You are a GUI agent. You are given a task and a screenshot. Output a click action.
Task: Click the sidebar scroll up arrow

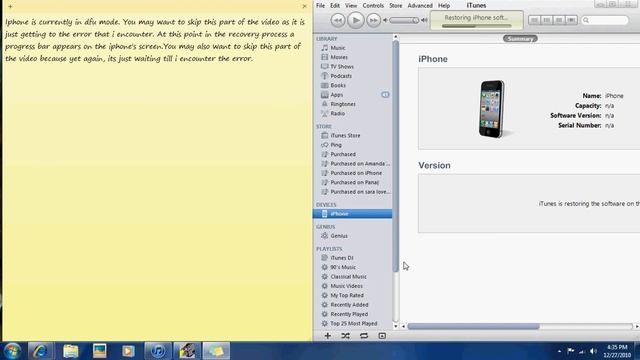395,37
